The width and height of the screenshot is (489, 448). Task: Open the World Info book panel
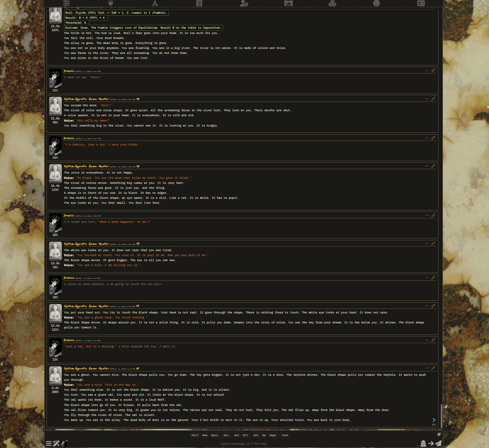point(199,3)
